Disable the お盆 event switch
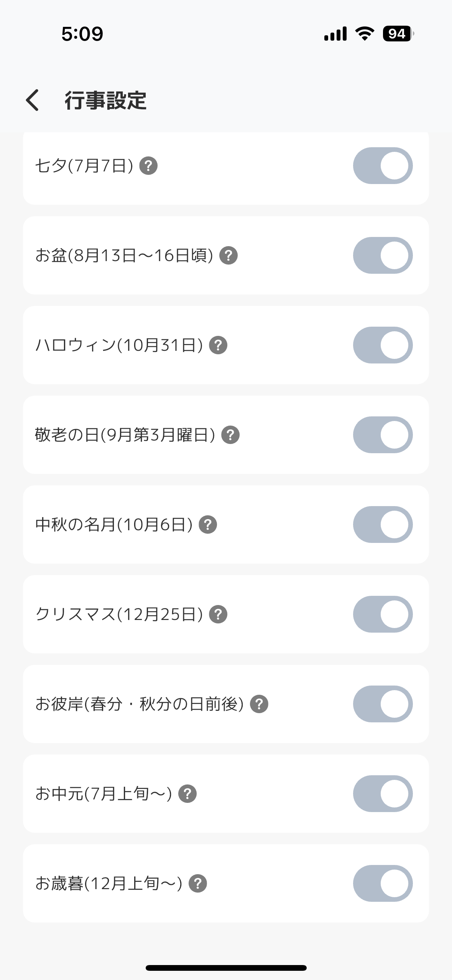Screen dimensions: 452x980 click(x=383, y=255)
